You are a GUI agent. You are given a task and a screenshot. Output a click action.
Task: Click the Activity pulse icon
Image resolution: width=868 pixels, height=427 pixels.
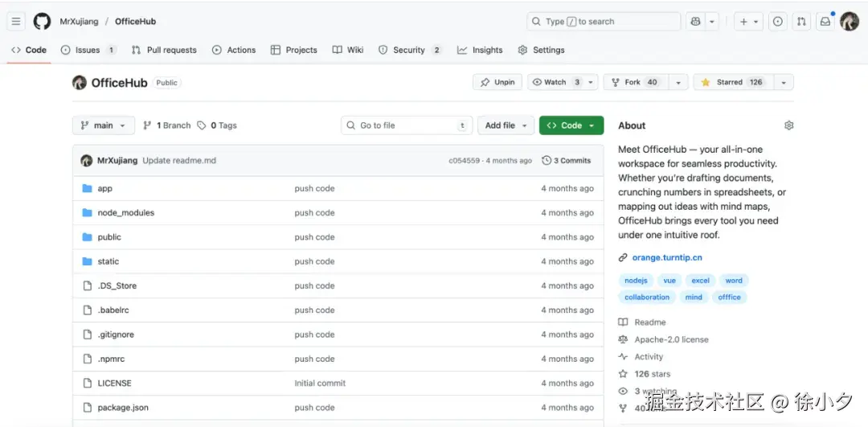pyautogui.click(x=623, y=357)
